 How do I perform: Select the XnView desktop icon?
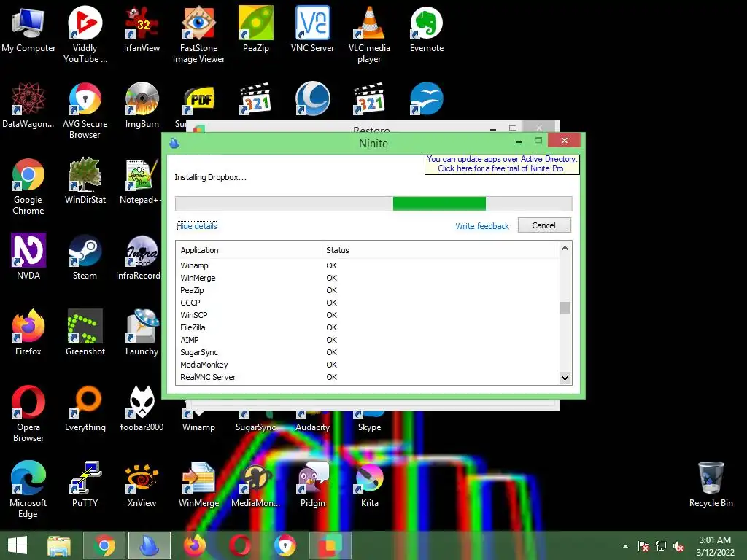142,484
